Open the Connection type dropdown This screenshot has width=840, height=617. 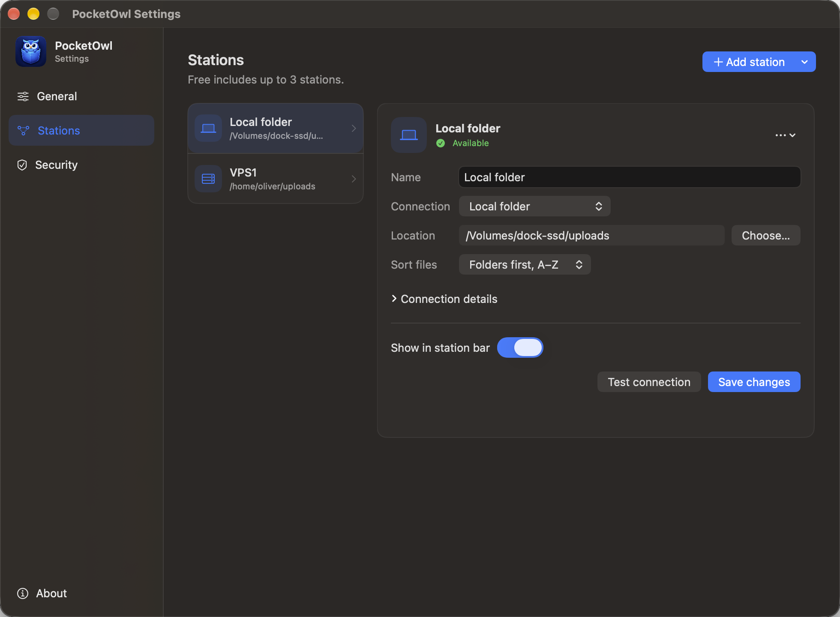click(534, 207)
